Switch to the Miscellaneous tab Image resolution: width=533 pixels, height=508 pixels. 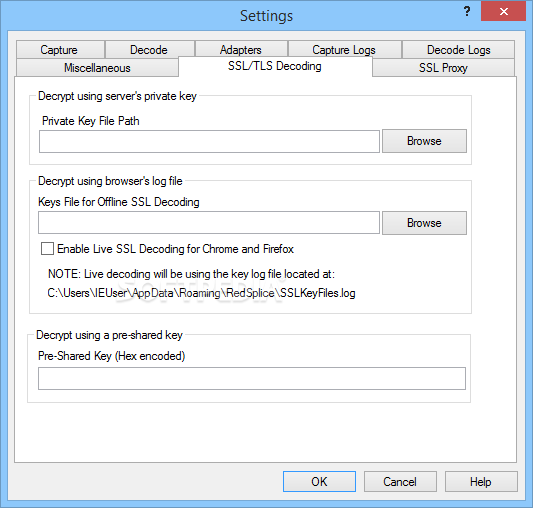pos(97,68)
